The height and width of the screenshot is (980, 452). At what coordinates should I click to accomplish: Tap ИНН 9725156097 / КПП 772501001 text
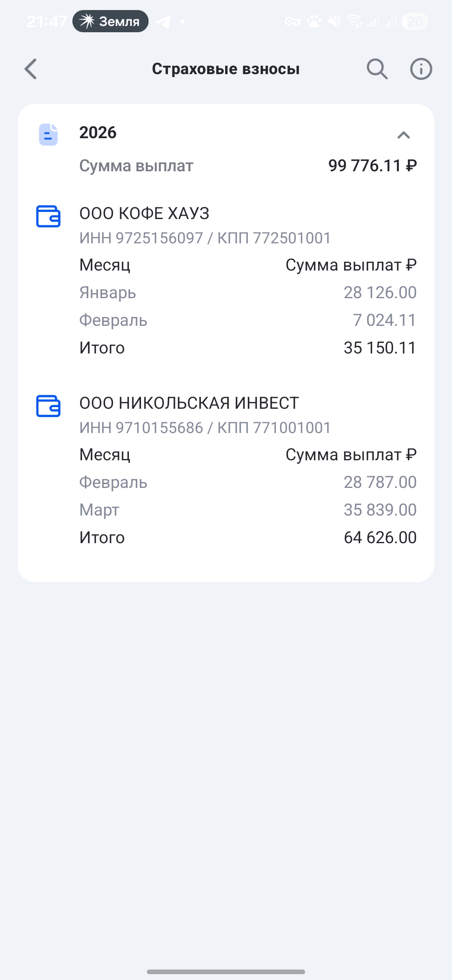(x=205, y=238)
